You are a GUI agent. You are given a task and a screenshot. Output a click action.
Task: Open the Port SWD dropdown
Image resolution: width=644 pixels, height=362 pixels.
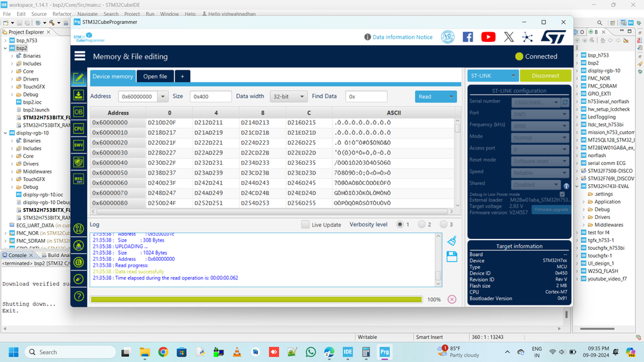[x=540, y=114]
